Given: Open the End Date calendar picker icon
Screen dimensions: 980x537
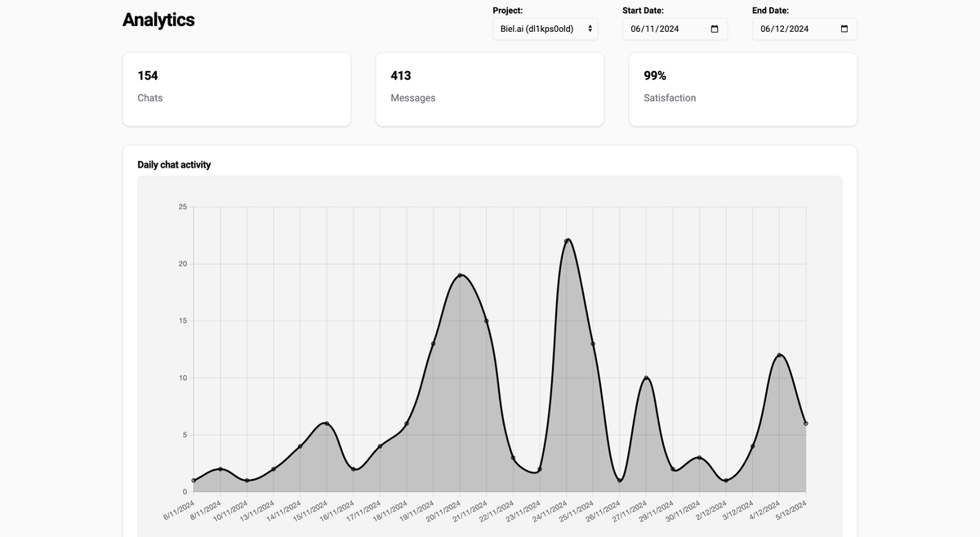Looking at the screenshot, I should click(x=844, y=29).
